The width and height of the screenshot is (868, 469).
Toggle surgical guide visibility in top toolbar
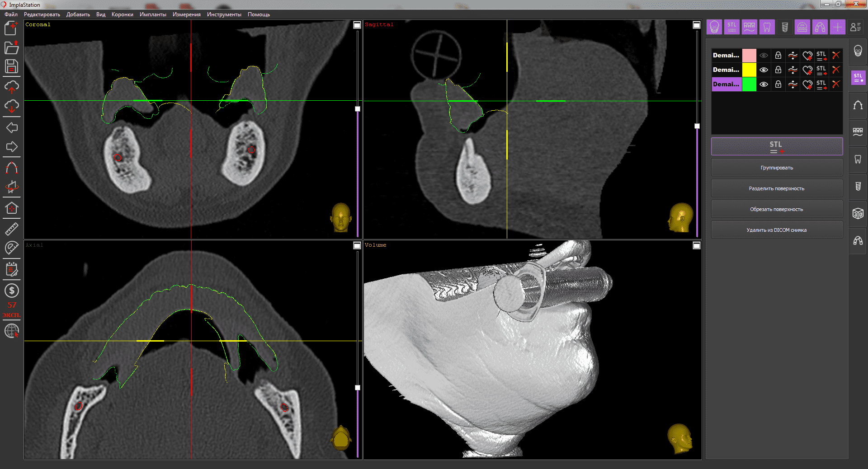point(802,27)
